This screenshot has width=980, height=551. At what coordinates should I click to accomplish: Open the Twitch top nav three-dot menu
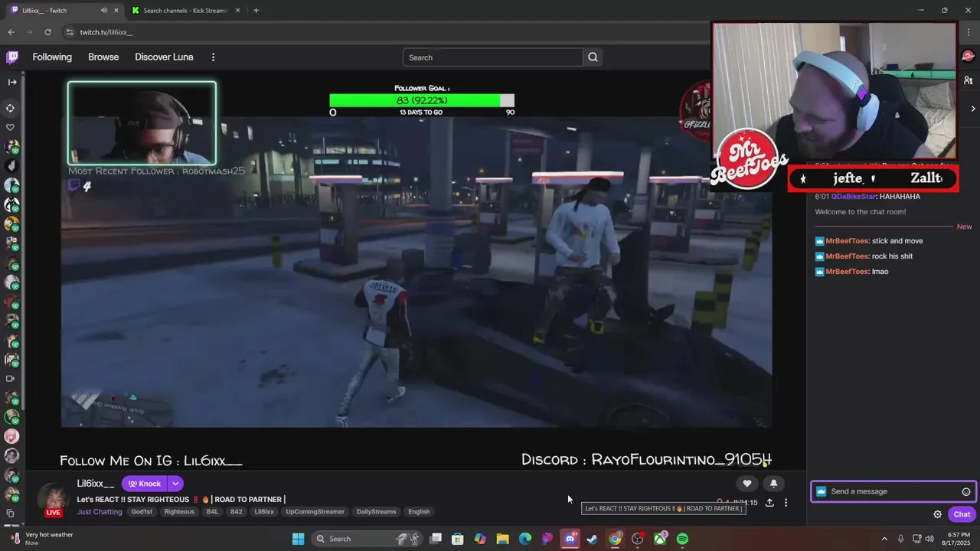coord(213,57)
